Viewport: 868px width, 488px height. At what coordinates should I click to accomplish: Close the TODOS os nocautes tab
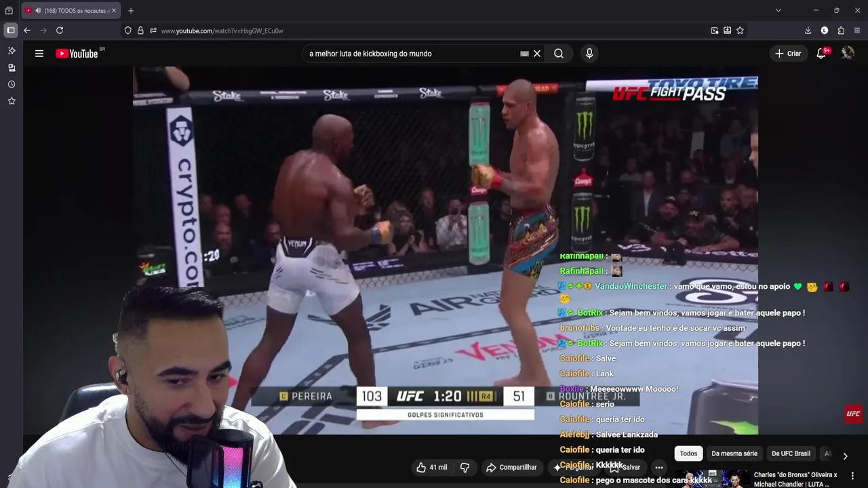tap(114, 11)
